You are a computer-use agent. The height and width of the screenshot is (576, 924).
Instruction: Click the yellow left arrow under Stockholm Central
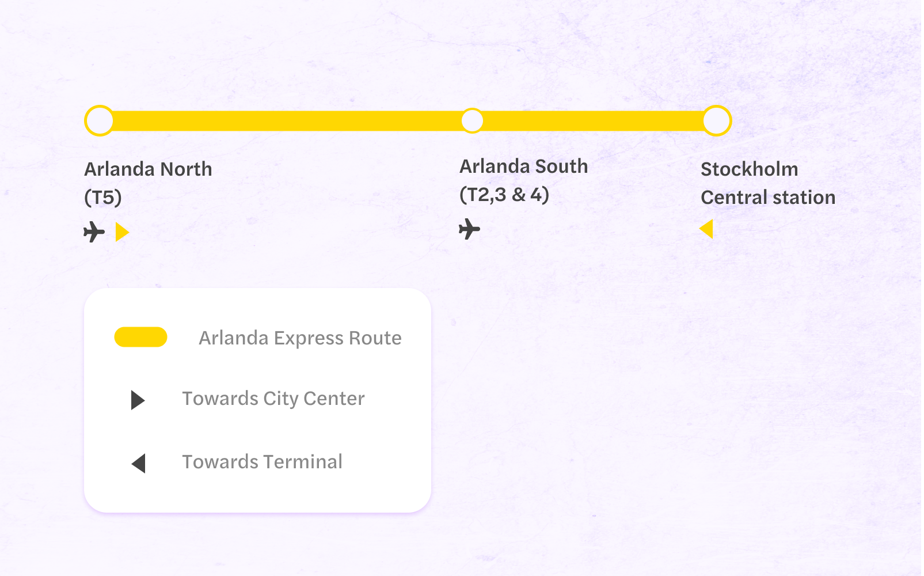(x=706, y=229)
